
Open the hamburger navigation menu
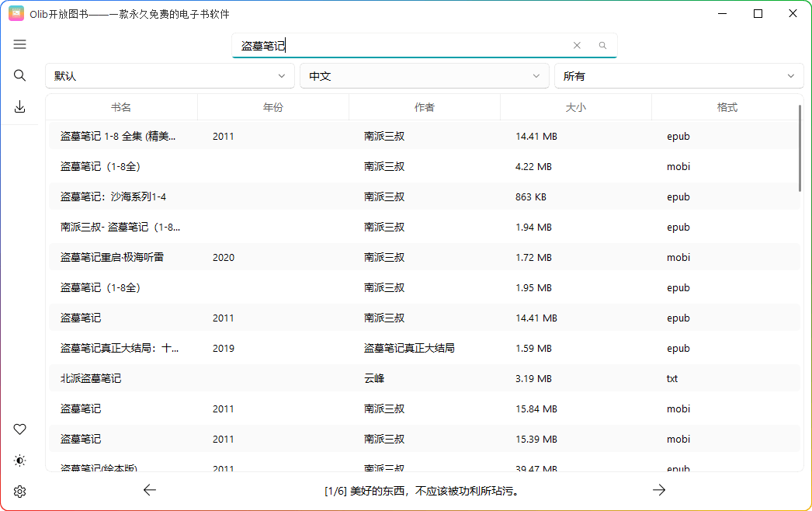(x=20, y=44)
